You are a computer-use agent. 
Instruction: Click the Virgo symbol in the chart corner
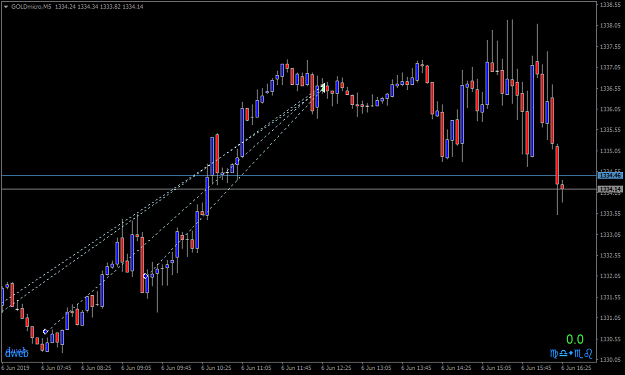pos(554,353)
